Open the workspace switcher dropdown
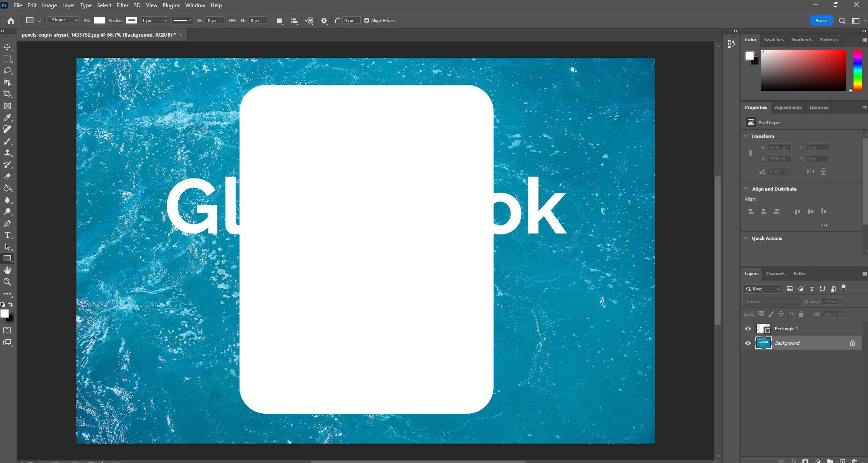This screenshot has width=868, height=463. [859, 21]
